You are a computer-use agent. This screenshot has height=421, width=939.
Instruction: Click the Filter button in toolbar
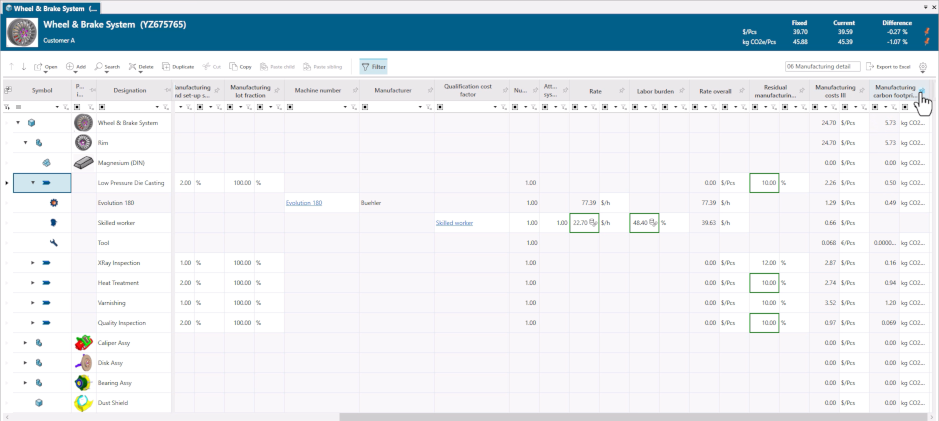point(373,66)
